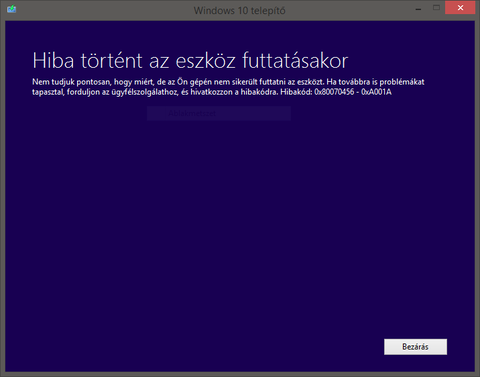Click the faint 'Ablakmetszet' label
Screen dimensions: 480x377
(192, 113)
